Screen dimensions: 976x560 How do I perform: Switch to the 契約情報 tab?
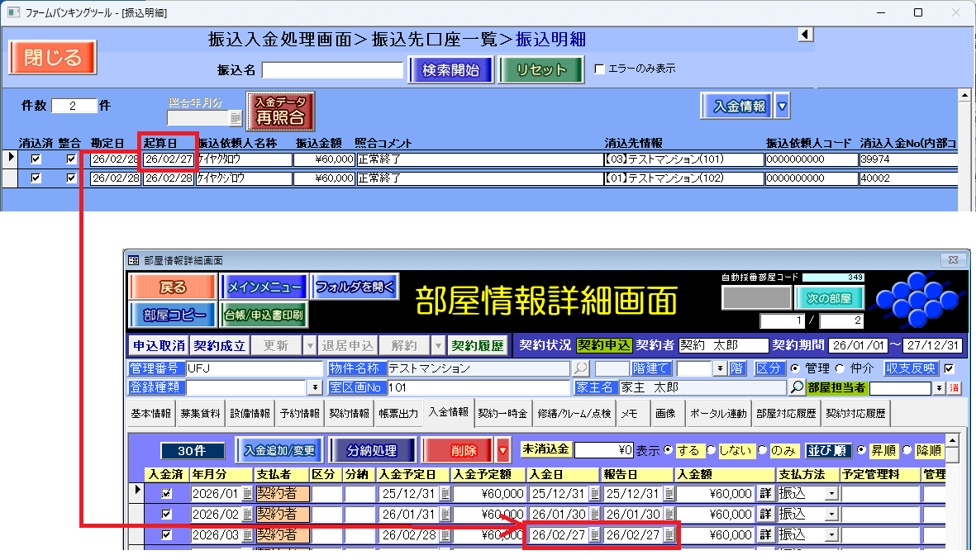(349, 413)
